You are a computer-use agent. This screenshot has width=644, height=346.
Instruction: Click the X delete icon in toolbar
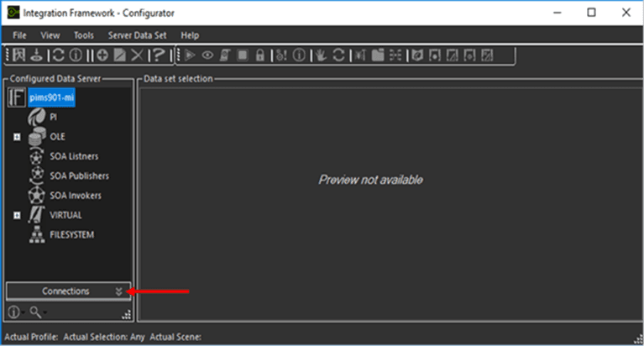pos(137,55)
